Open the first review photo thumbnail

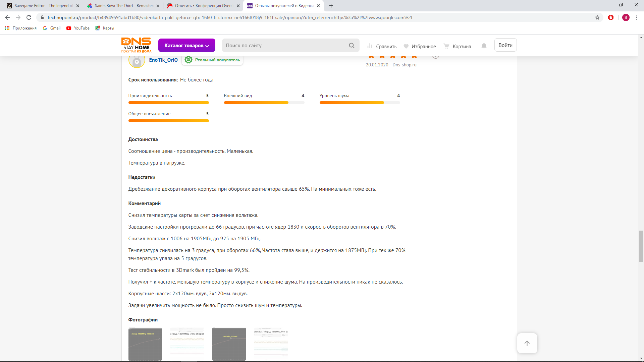pos(145,344)
